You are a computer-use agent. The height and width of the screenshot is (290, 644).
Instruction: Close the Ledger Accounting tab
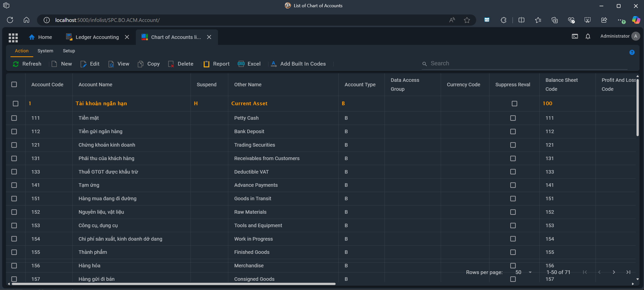[127, 37]
